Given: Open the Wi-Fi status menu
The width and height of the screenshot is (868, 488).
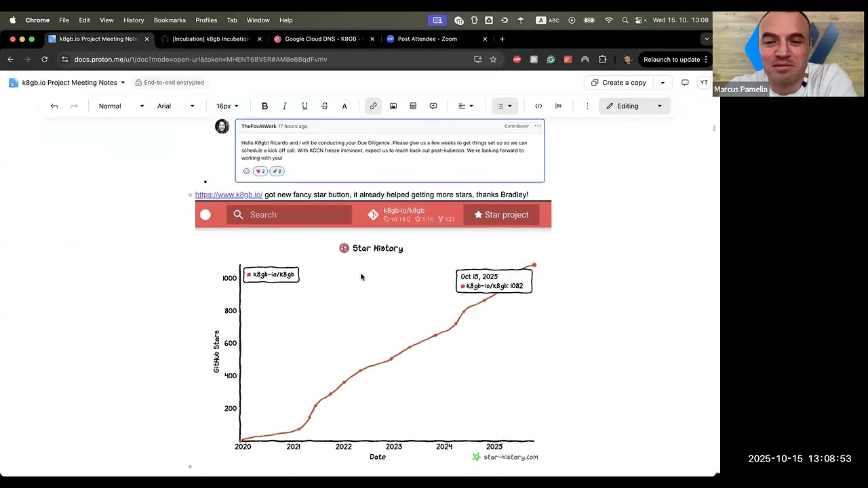Looking at the screenshot, I should [608, 20].
